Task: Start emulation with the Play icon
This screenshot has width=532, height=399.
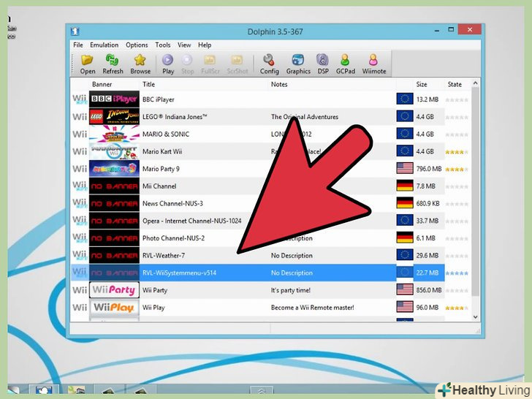Action: (x=167, y=60)
